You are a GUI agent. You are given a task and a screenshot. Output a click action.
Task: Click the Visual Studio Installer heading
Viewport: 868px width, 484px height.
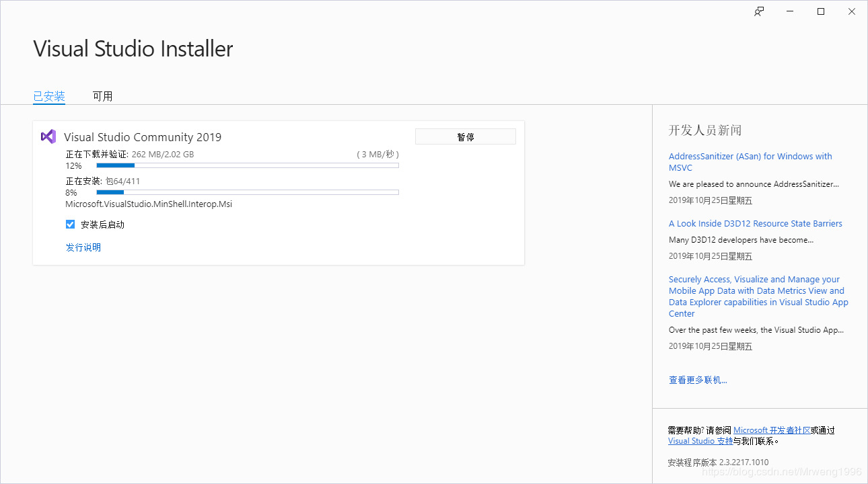(133, 48)
